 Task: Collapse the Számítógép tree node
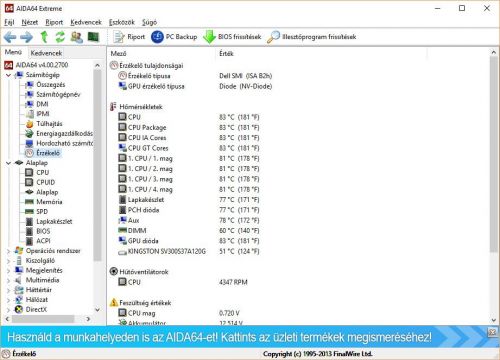8,75
